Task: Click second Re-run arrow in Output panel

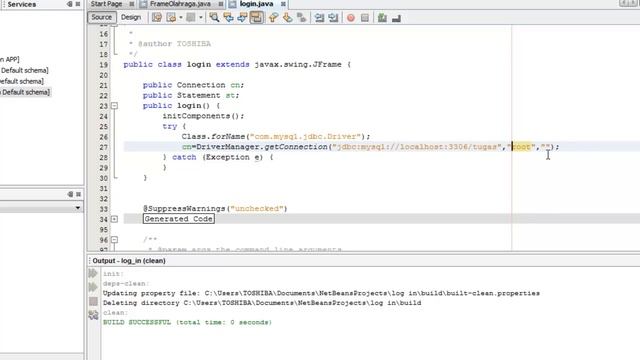Action: (x=93, y=287)
